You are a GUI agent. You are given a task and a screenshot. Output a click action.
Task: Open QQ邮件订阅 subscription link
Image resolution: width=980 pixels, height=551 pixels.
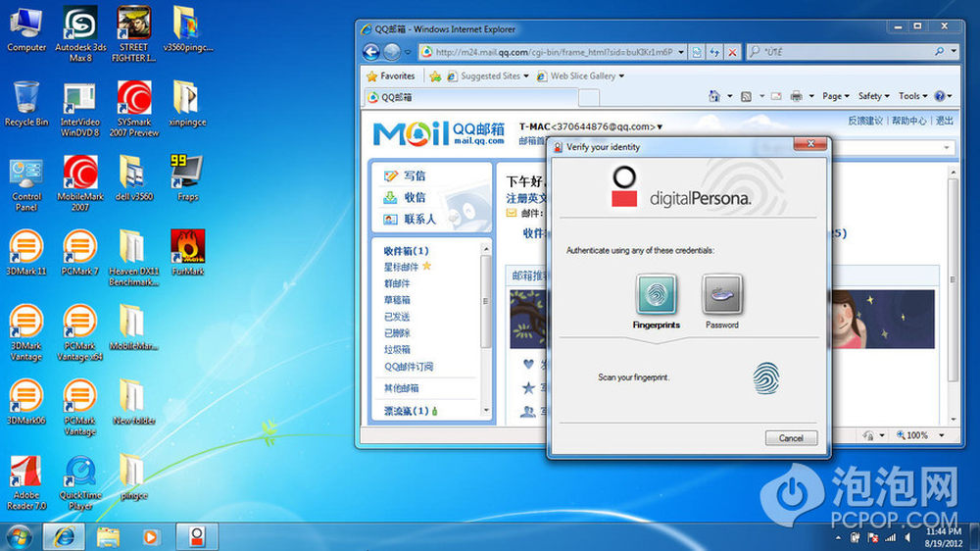point(409,367)
